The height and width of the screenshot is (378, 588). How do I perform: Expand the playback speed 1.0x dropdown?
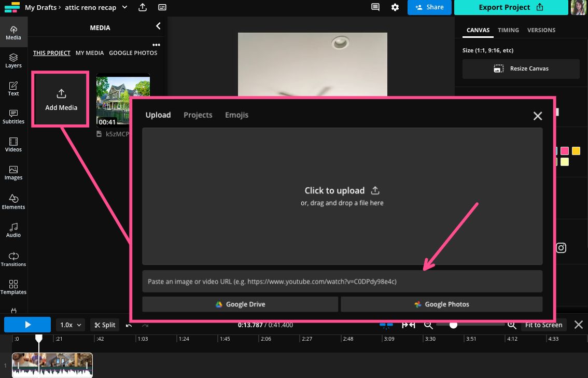[x=71, y=325]
